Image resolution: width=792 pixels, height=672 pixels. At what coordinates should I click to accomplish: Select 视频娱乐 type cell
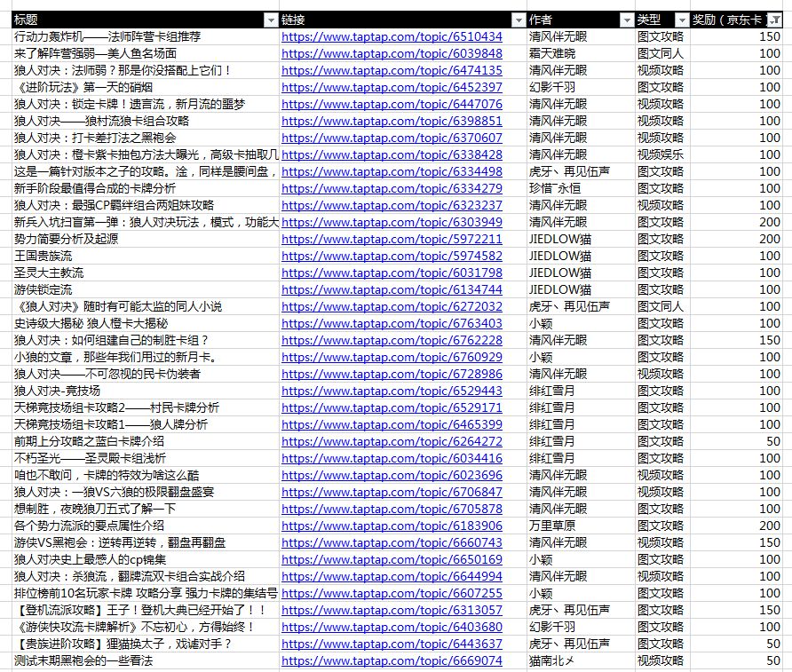pyautogui.click(x=662, y=155)
